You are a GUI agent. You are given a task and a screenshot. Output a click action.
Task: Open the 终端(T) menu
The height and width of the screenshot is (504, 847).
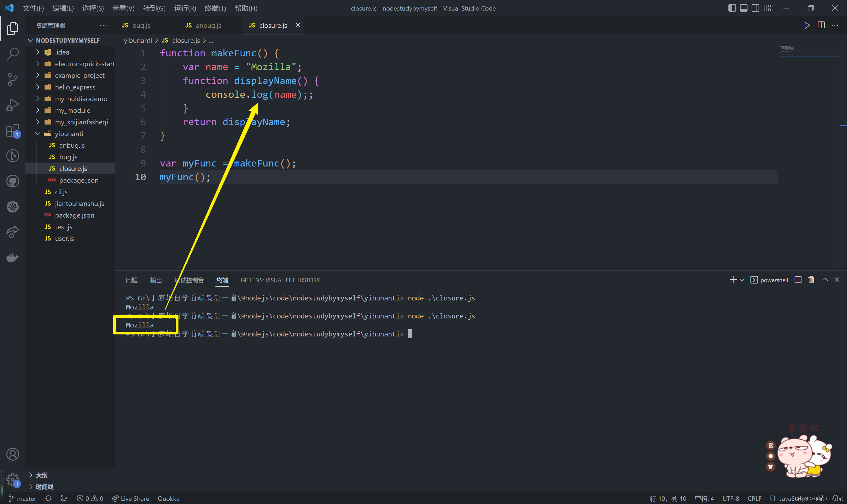point(215,8)
